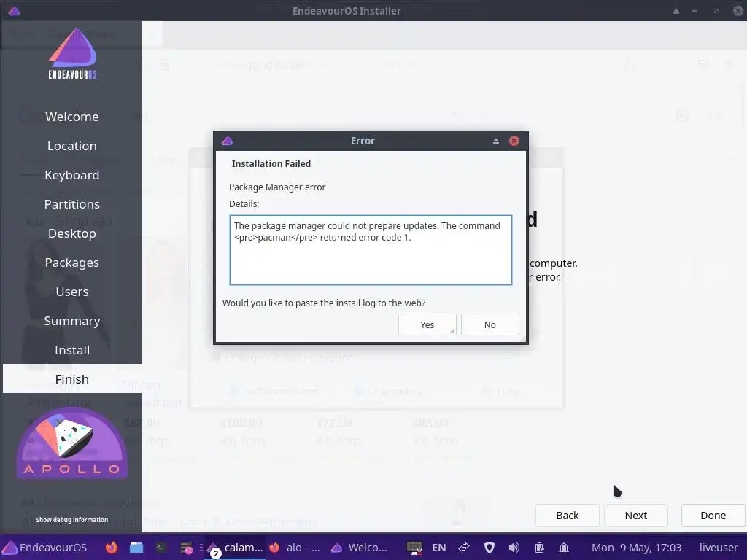Shade the installer window with up-arrow icon
The image size is (747, 560).
click(676, 11)
